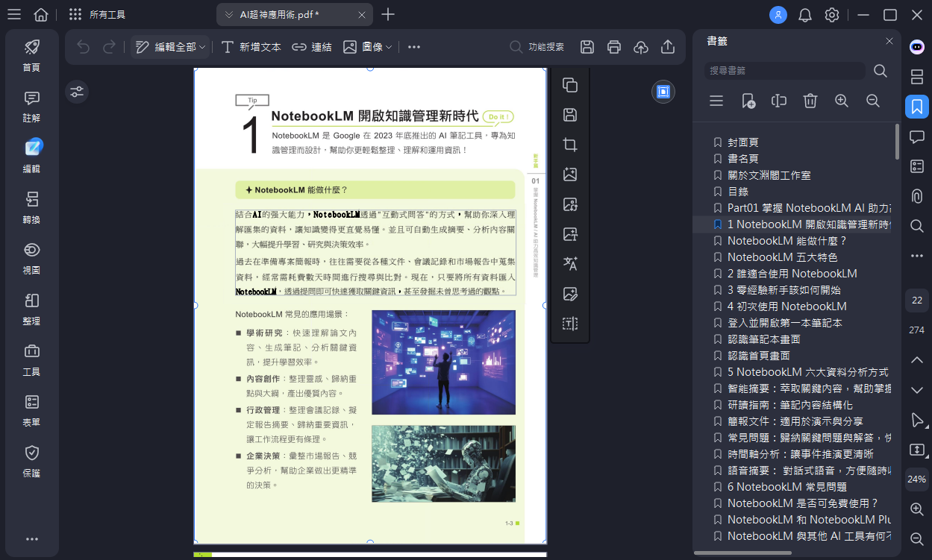Open the more options ellipsis in toolbar

pos(414,47)
